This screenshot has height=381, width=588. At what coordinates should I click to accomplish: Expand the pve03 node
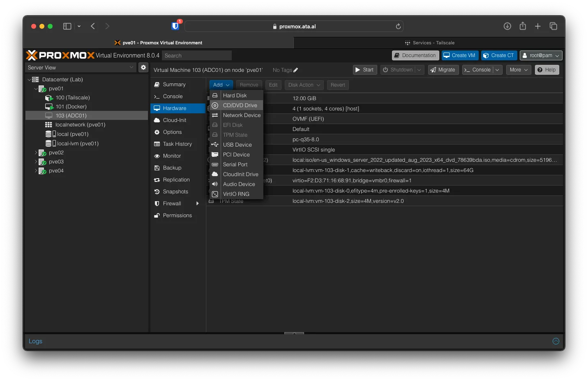pos(36,162)
